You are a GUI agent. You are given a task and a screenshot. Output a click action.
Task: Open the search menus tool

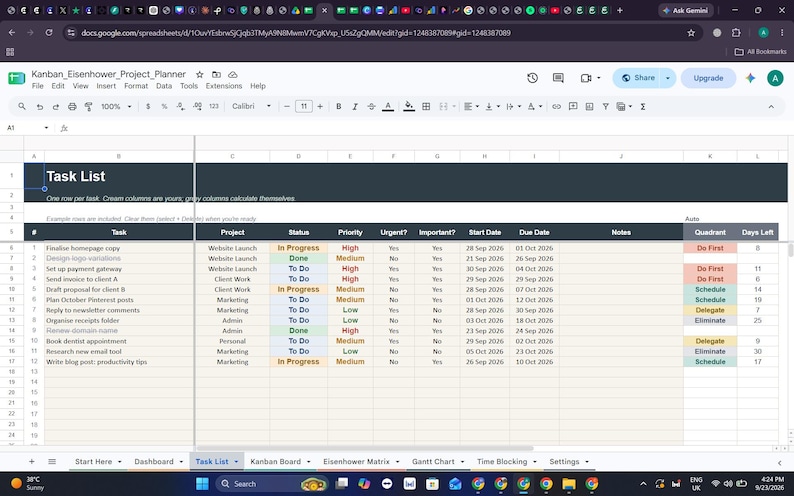pyautogui.click(x=22, y=106)
